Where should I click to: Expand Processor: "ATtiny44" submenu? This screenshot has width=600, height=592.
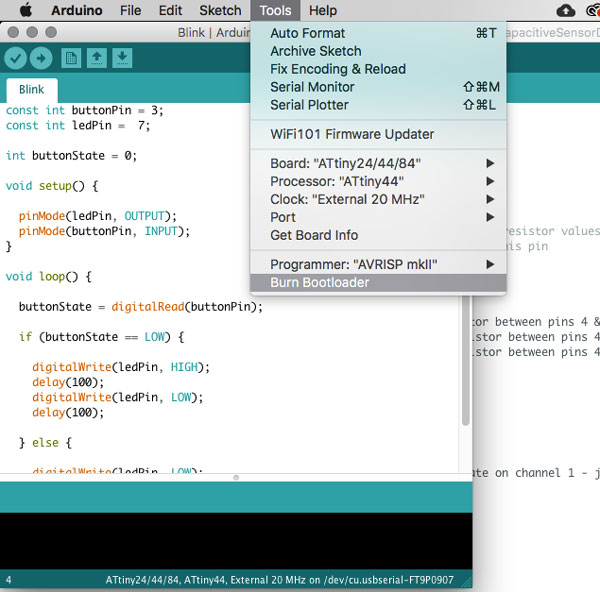[x=378, y=181]
